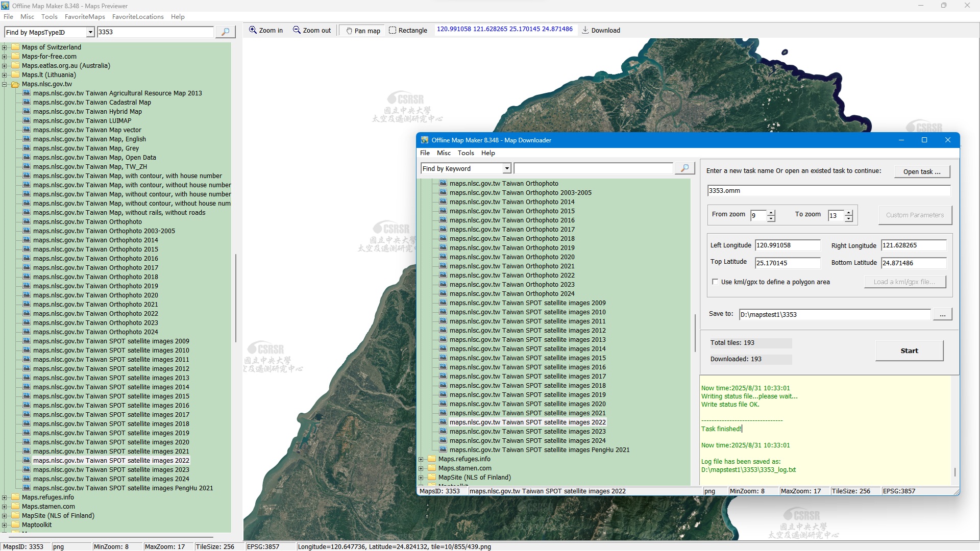
Task: Open Tools menu in Map Downloader window
Action: (465, 153)
